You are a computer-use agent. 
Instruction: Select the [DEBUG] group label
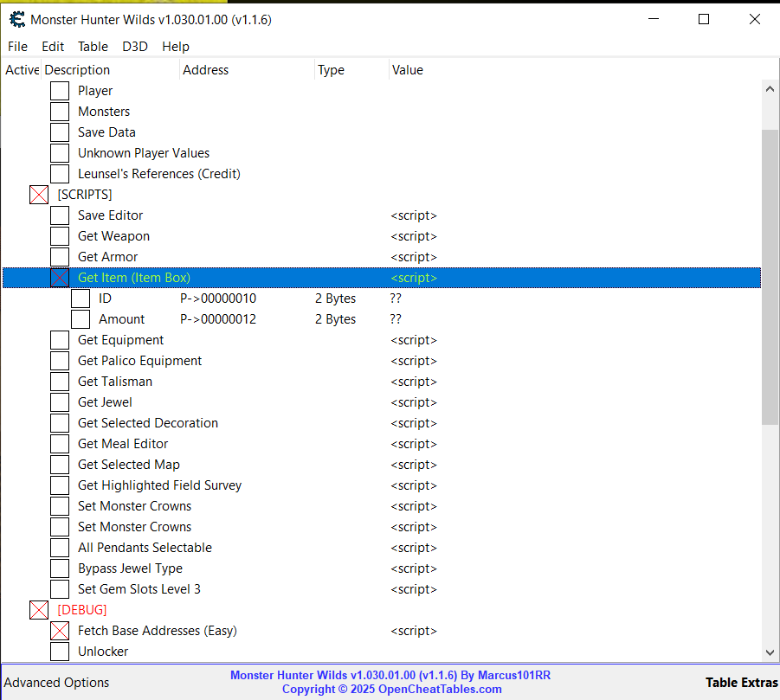pyautogui.click(x=82, y=610)
